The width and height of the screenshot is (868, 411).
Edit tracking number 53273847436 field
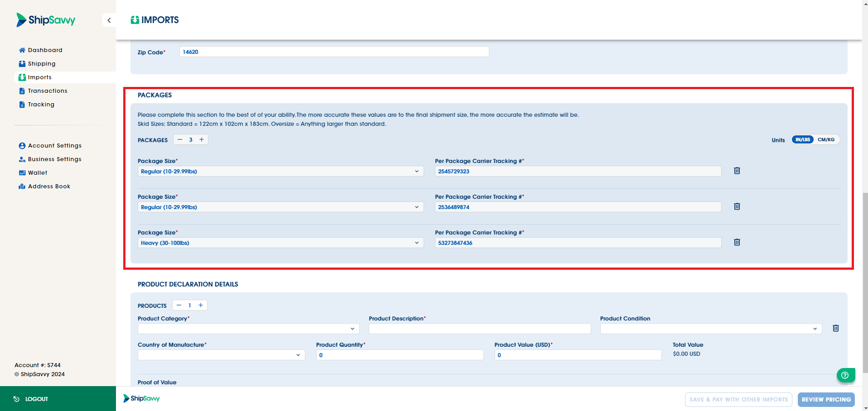pyautogui.click(x=578, y=243)
